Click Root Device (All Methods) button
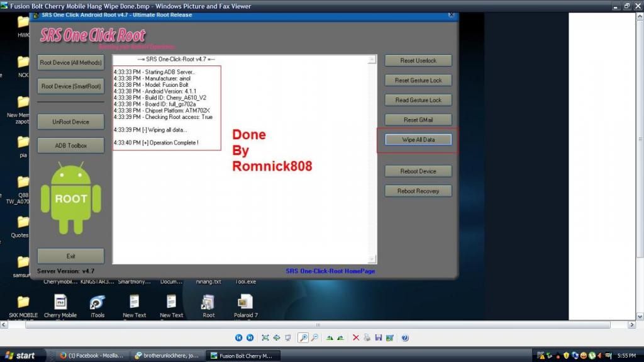This screenshot has width=644, height=362. [x=70, y=63]
